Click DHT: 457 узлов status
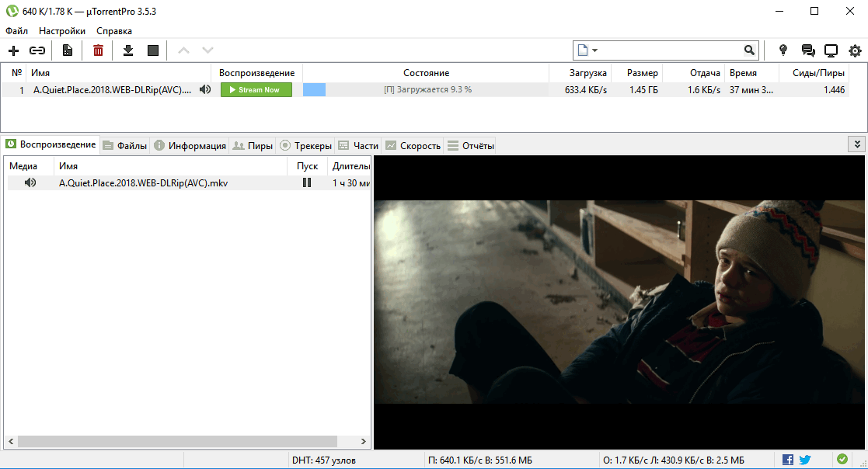The height and width of the screenshot is (469, 868). coord(324,460)
